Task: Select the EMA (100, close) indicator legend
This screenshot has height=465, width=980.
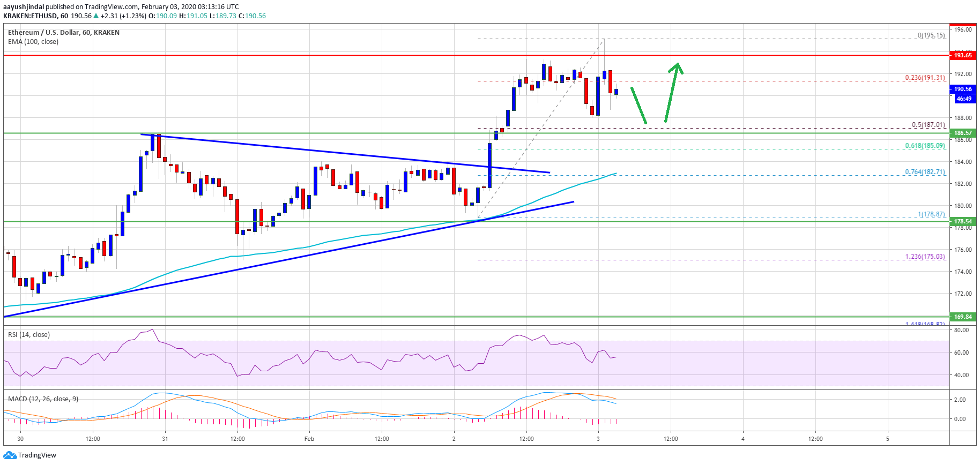Action: pyautogui.click(x=33, y=42)
